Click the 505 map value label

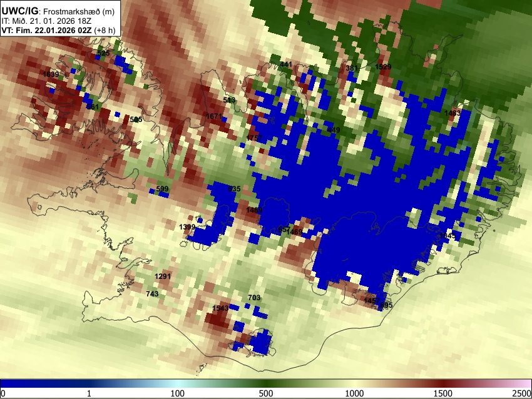tap(136, 119)
